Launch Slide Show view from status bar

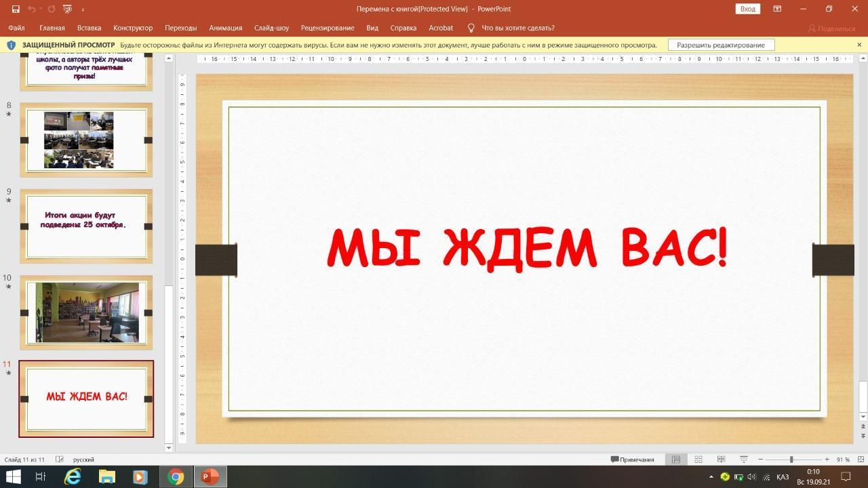(x=743, y=460)
